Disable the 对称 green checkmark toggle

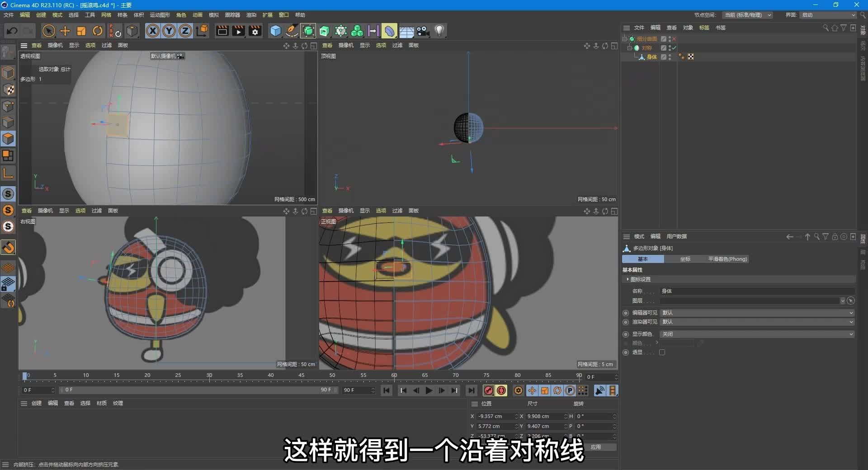point(674,48)
